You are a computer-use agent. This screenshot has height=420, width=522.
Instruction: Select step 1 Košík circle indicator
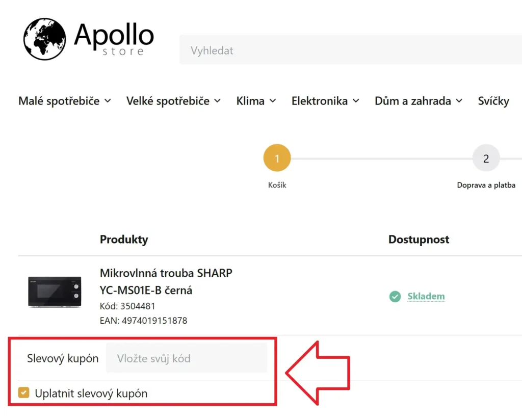point(277,157)
